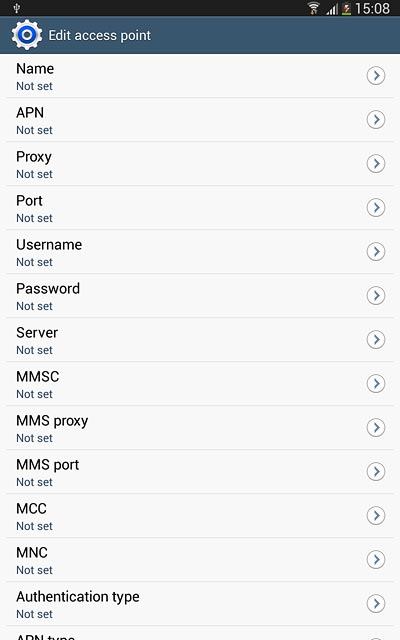Tap the Edit access point title
Image resolution: width=400 pixels, height=640 pixels.
[100, 36]
